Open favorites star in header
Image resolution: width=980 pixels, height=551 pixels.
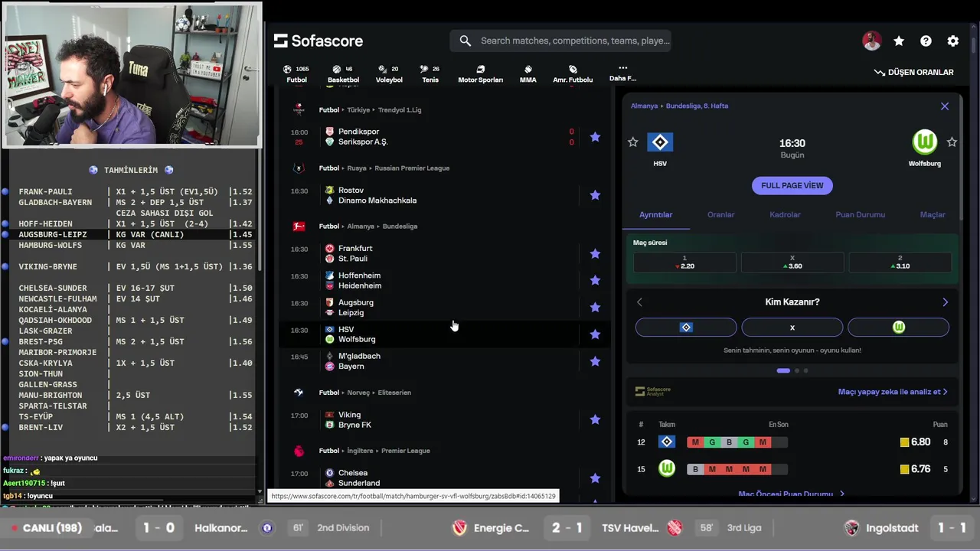pos(899,41)
